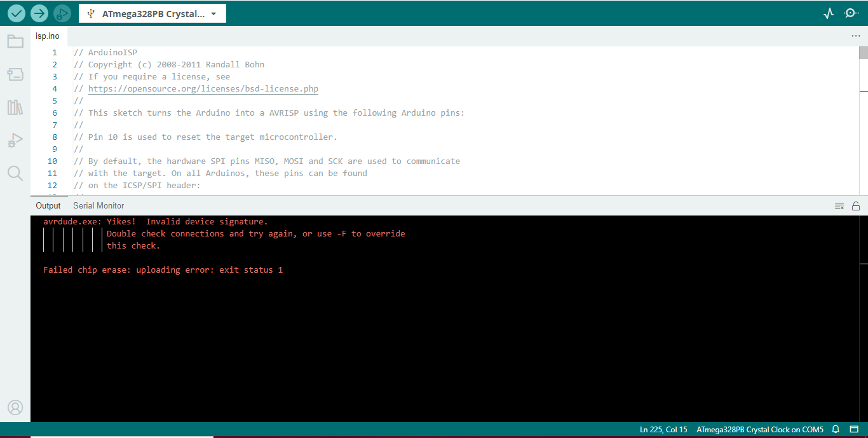Open the editor's three-dot actions menu
Viewport: 868px width, 438px height.
click(x=856, y=36)
